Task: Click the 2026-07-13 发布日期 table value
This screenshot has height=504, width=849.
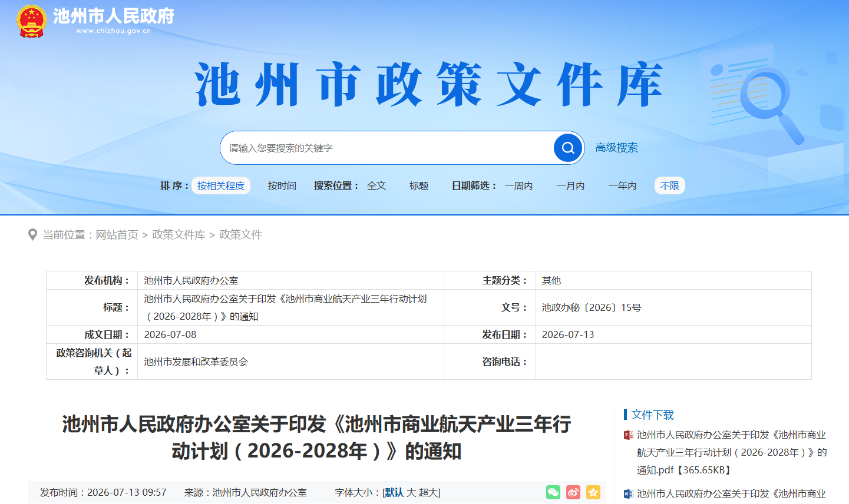Action: (568, 334)
